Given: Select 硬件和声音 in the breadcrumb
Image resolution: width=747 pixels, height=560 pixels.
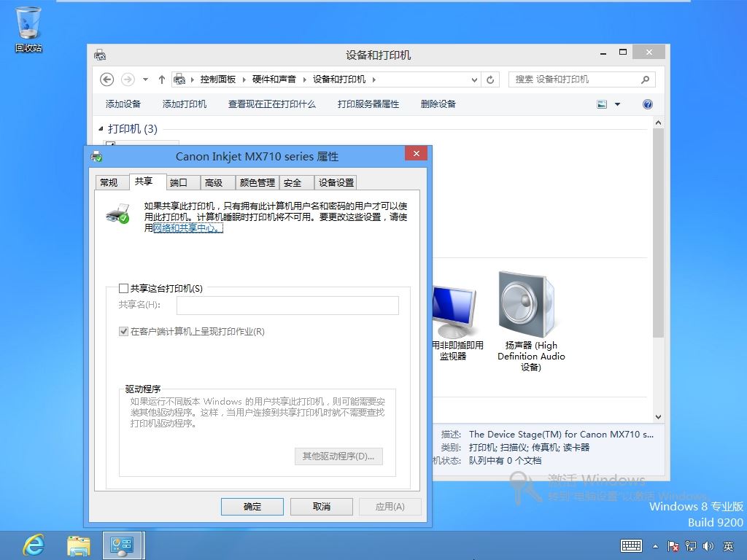Looking at the screenshot, I should (x=274, y=79).
